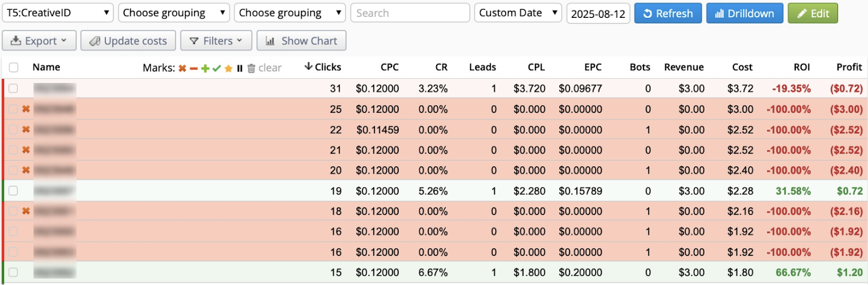Open the T5:CreativeID grouping dropdown
This screenshot has height=285, width=868.
[x=58, y=13]
